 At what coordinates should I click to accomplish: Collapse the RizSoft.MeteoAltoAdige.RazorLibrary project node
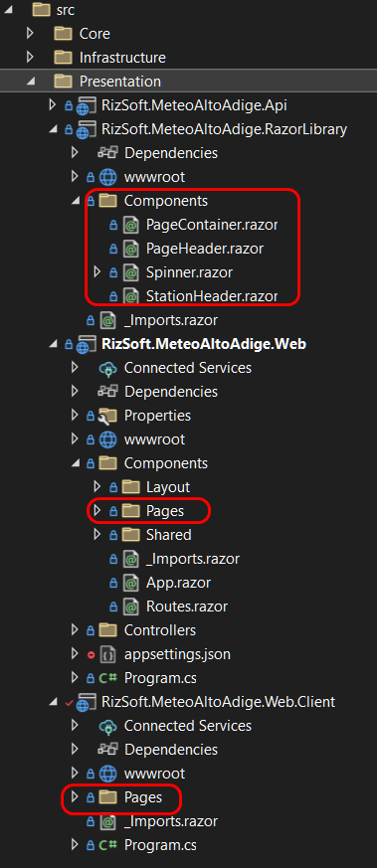[x=54, y=129]
